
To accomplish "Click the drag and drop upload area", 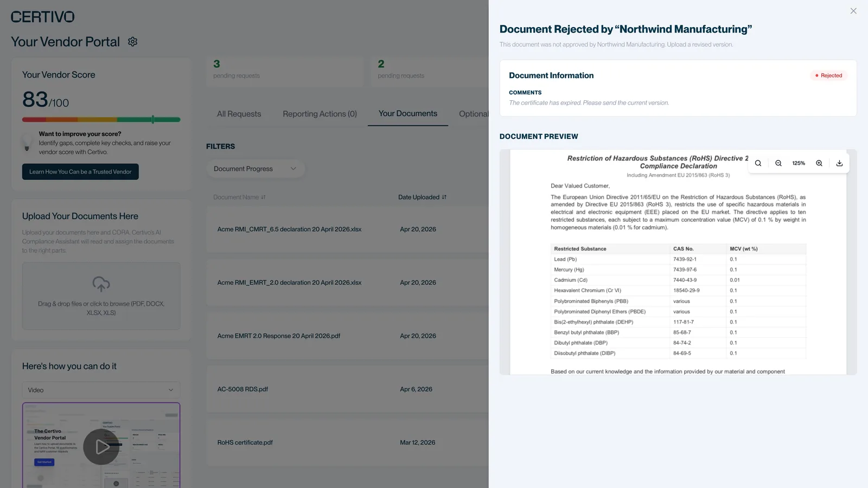I will [101, 296].
